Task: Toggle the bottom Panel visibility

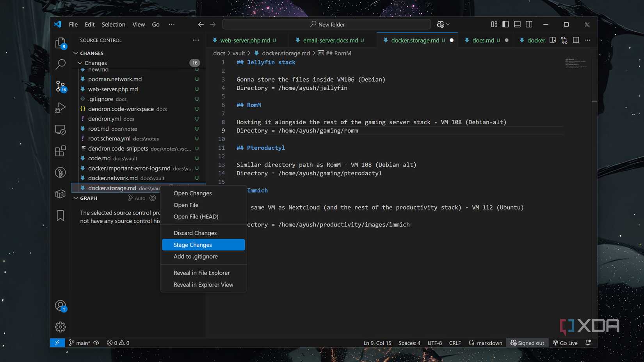Action: pos(517,24)
